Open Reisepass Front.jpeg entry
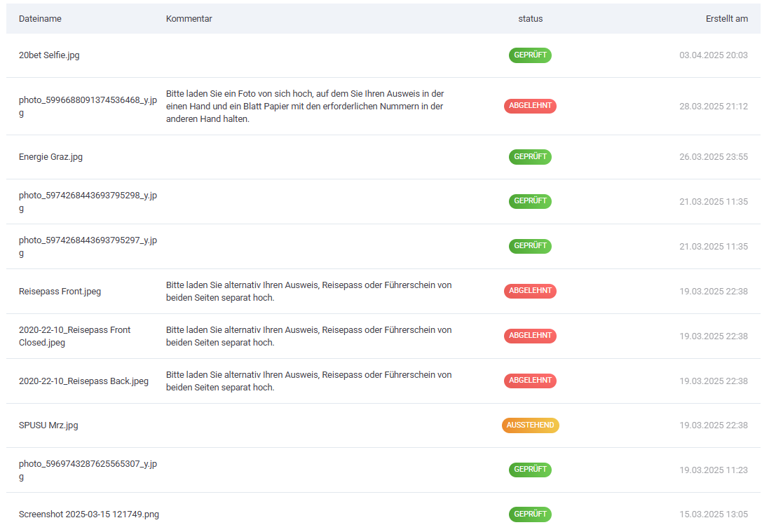 point(60,292)
